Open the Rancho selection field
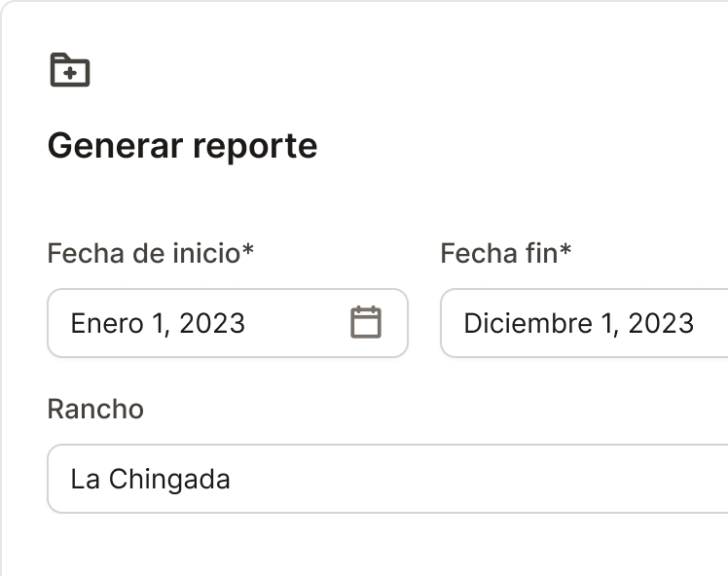This screenshot has height=576, width=728. pos(389,479)
